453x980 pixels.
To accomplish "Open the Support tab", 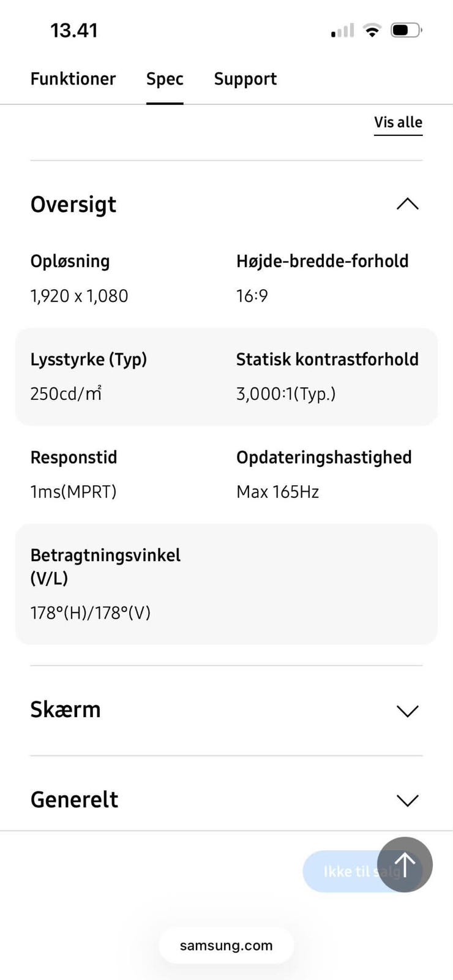I will pyautogui.click(x=245, y=79).
